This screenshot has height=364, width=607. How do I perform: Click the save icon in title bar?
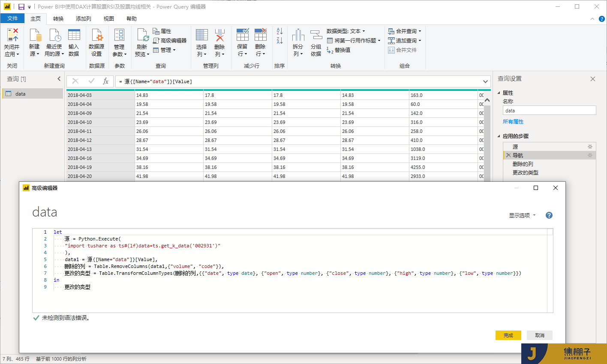(21, 7)
